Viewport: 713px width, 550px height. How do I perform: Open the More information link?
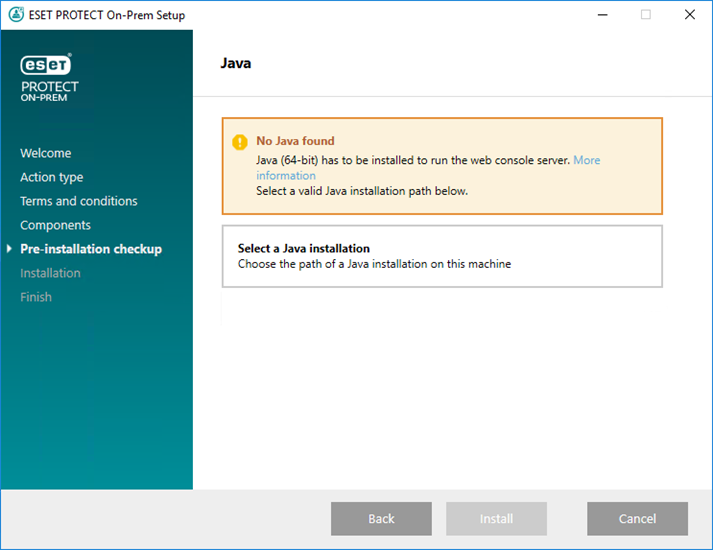586,160
